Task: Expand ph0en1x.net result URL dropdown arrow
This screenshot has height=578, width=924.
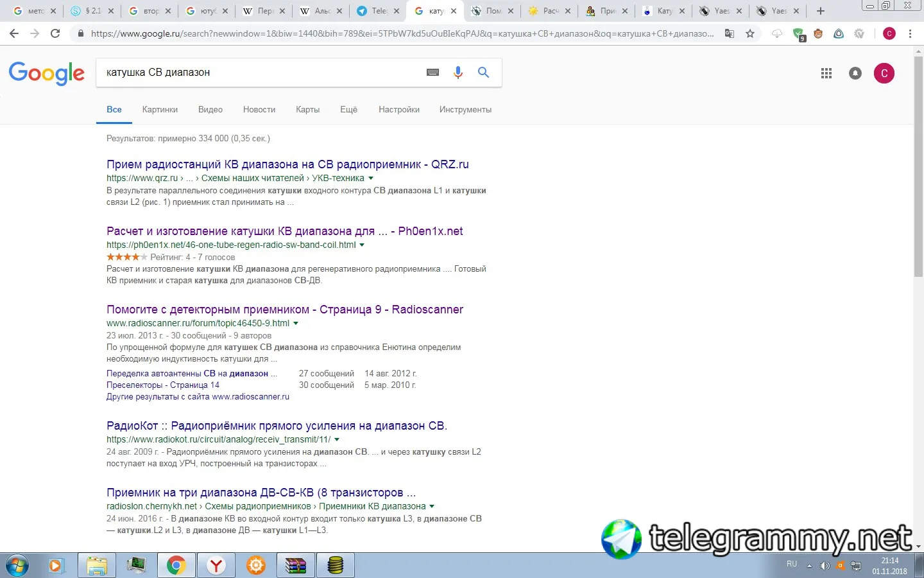Action: pos(362,245)
